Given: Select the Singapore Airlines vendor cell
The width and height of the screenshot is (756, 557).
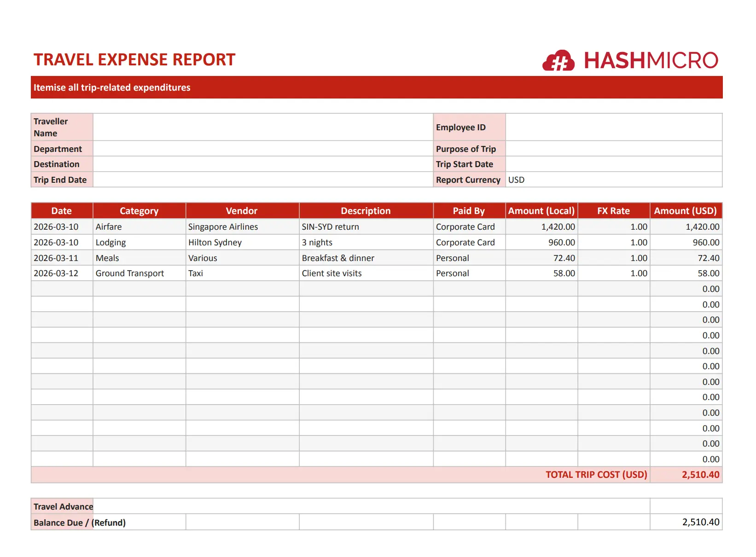Looking at the screenshot, I should [242, 227].
